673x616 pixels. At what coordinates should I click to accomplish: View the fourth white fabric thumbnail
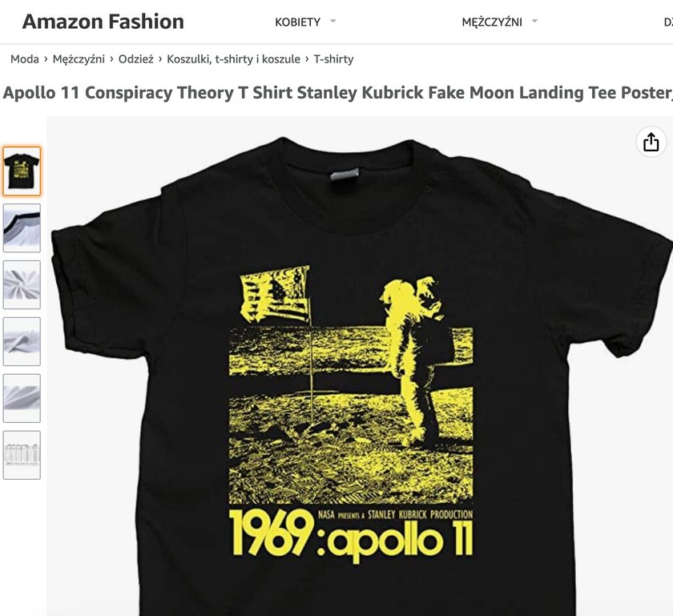22,342
